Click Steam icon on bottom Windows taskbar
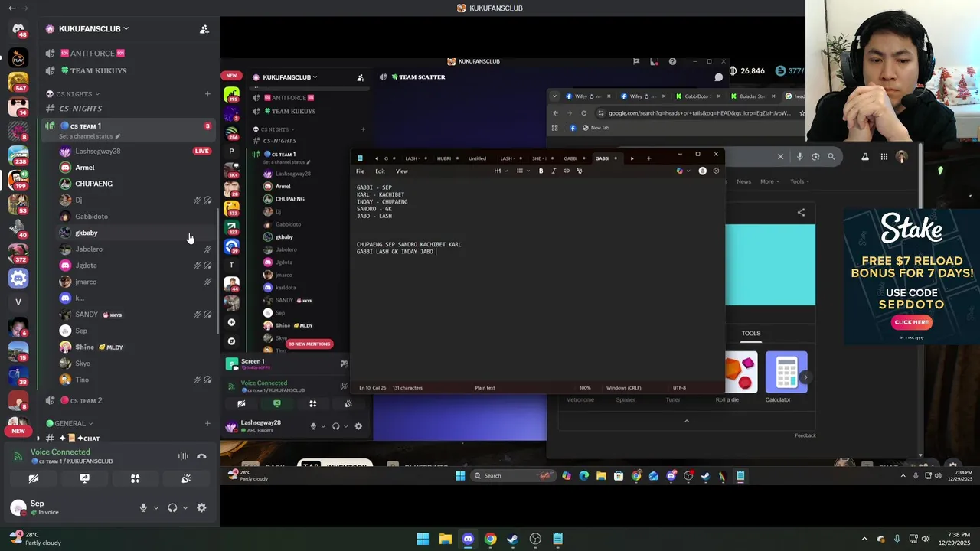Viewport: 980px width, 551px height. tap(512, 539)
